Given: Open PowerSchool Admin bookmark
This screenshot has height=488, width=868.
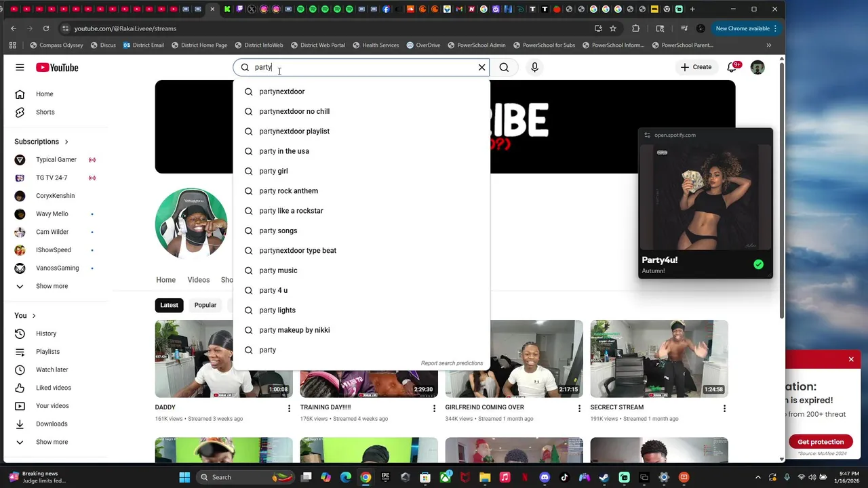Looking at the screenshot, I should (477, 45).
